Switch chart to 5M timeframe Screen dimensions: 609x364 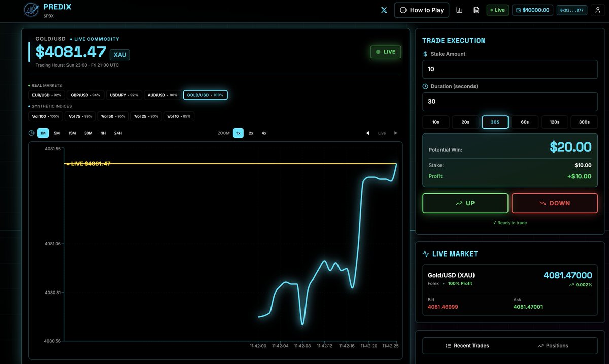57,133
